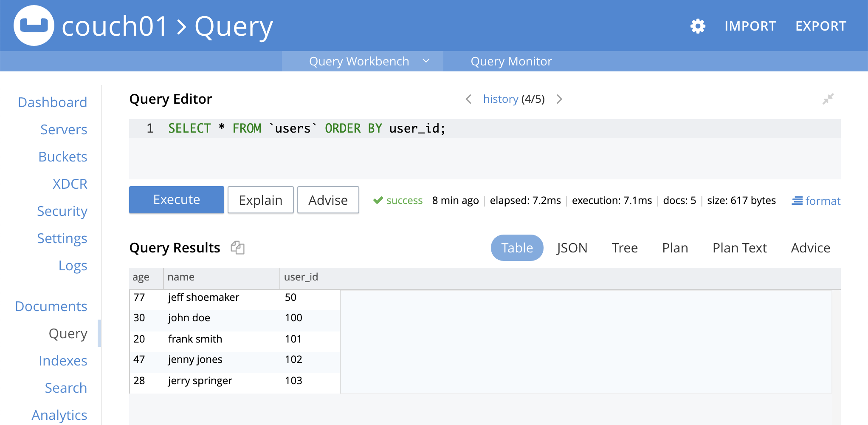This screenshot has width=868, height=425.
Task: Click the elapsed: 7.2ms status
Action: coord(525,201)
